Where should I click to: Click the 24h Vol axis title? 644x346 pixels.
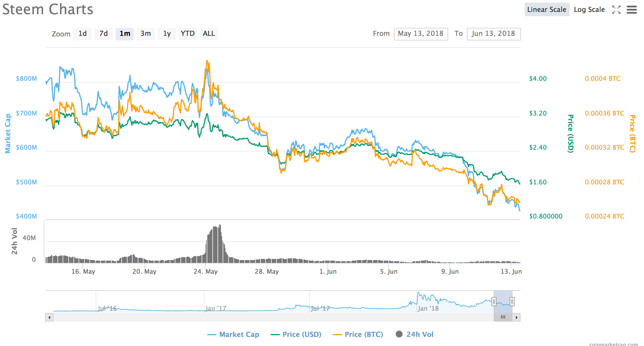click(14, 241)
